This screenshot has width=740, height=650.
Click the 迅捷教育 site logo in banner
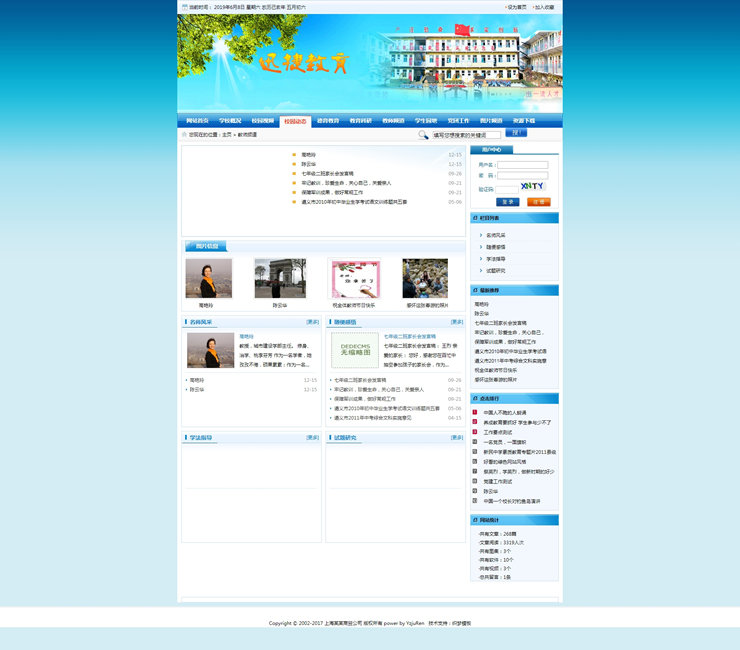(x=302, y=64)
